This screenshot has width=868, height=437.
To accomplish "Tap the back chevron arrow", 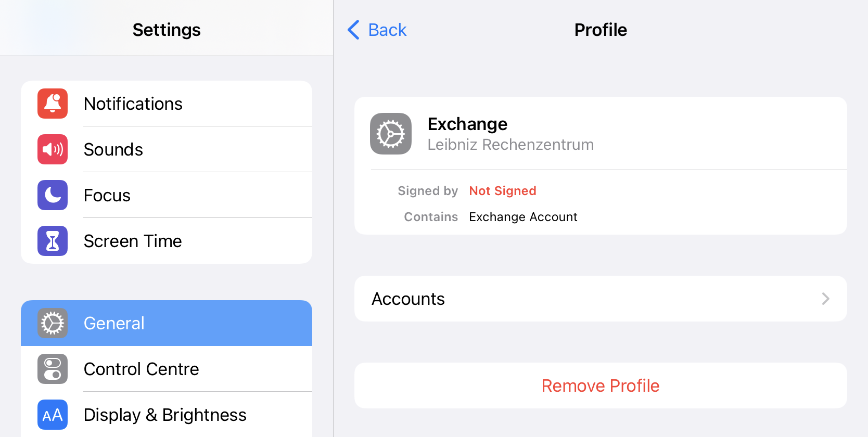I will click(x=354, y=30).
